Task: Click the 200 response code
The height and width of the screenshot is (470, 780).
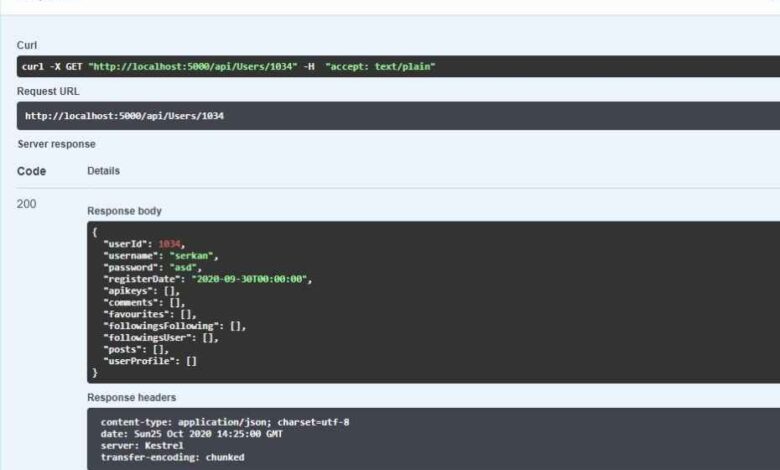Action: click(26, 204)
